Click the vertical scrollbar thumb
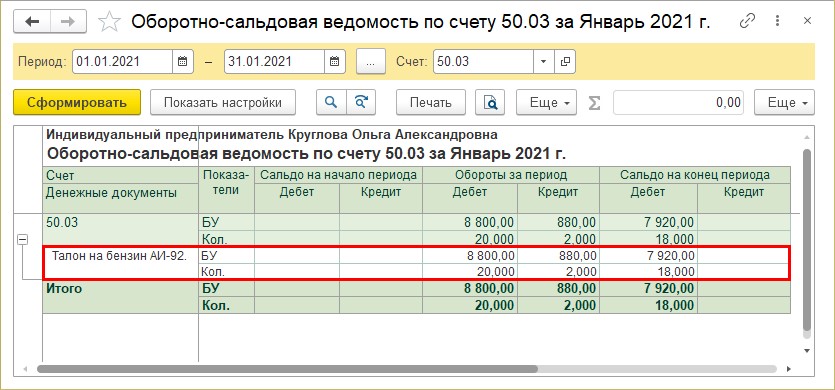Screen dimensions: 835x390 806,240
